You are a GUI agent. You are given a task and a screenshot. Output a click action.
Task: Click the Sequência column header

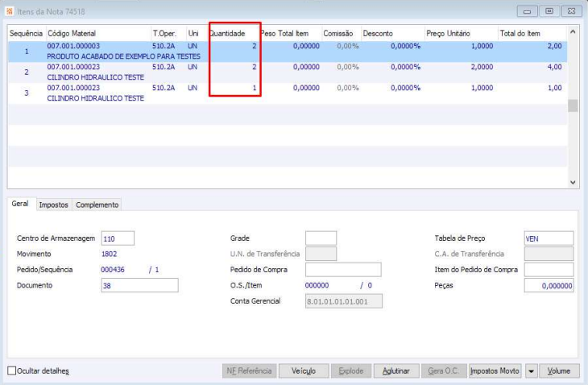click(x=27, y=33)
